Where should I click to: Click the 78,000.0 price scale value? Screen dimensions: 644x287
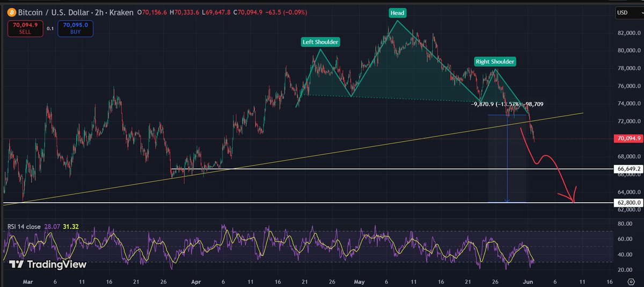[628, 68]
